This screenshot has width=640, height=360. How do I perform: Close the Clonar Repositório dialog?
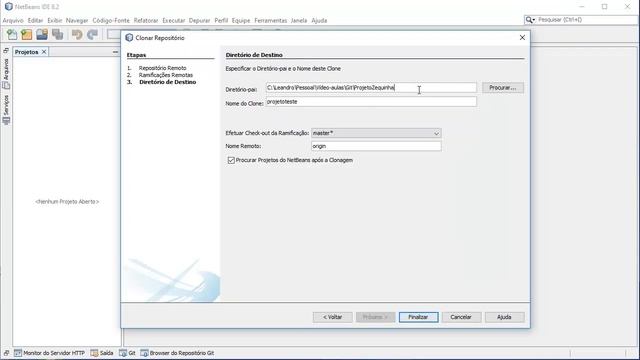[x=522, y=38]
